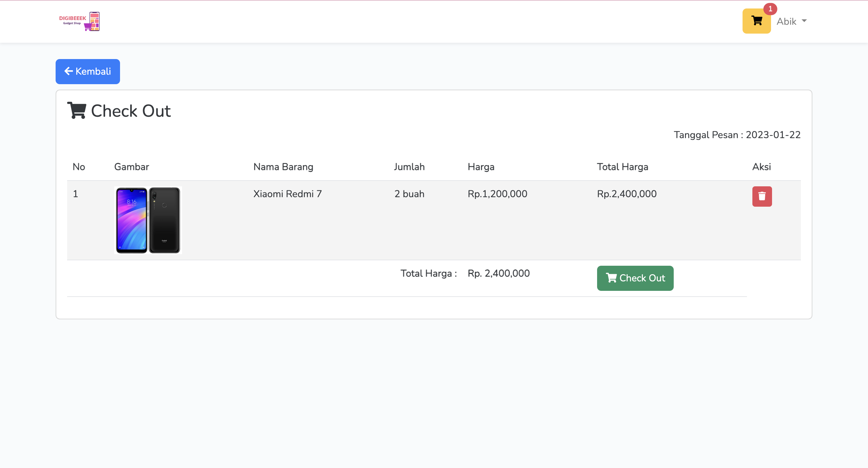Select the Xiaomi Redmi 7 product name
This screenshot has height=468, width=868.
coord(288,194)
